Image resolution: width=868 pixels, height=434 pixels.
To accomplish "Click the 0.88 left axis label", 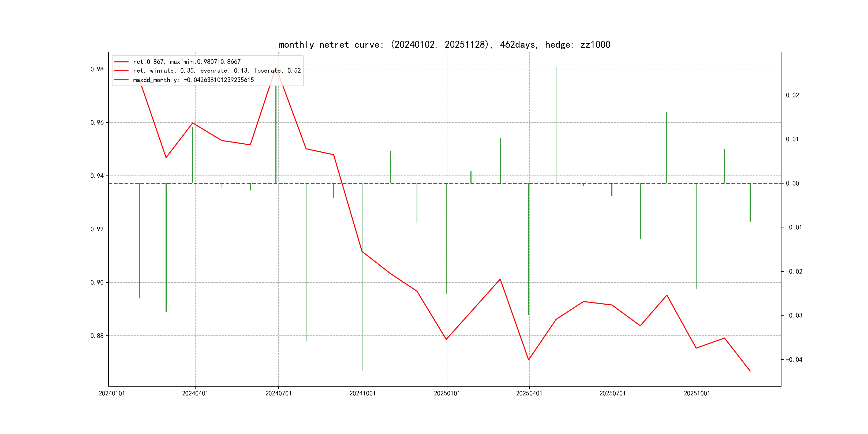I will pos(97,336).
